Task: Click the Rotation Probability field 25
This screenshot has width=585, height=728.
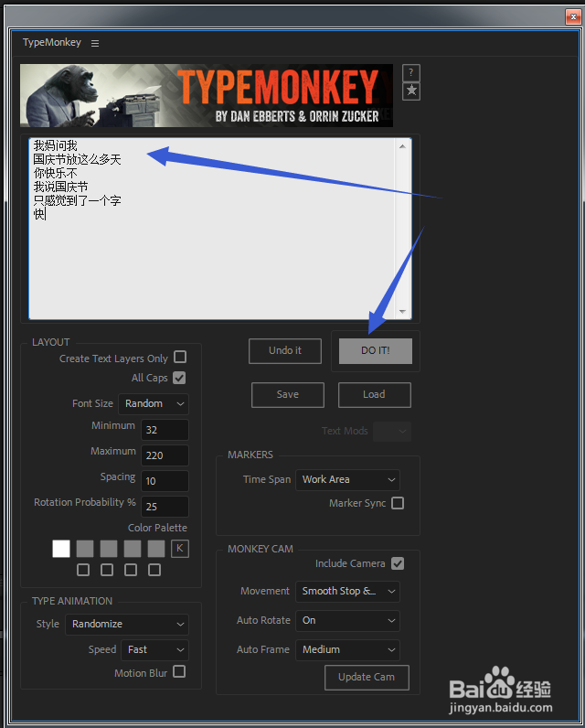Action: (x=165, y=507)
